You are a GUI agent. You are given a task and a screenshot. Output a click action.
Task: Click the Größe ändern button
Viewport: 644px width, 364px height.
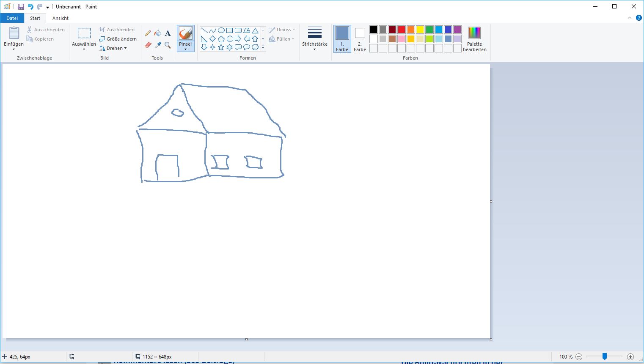click(118, 39)
